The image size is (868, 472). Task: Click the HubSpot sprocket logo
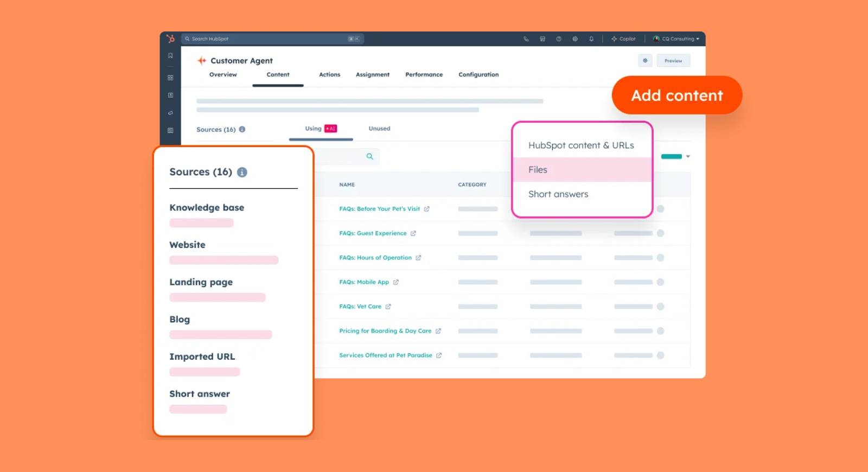170,39
